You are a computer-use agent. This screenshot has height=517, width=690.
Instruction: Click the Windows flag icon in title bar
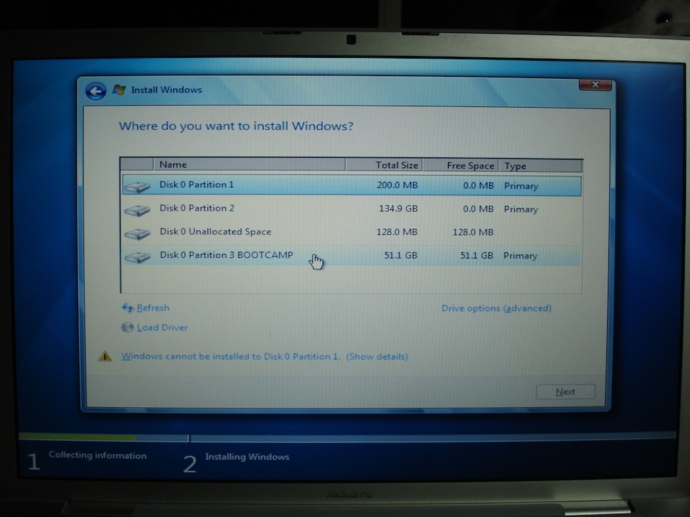point(119,90)
